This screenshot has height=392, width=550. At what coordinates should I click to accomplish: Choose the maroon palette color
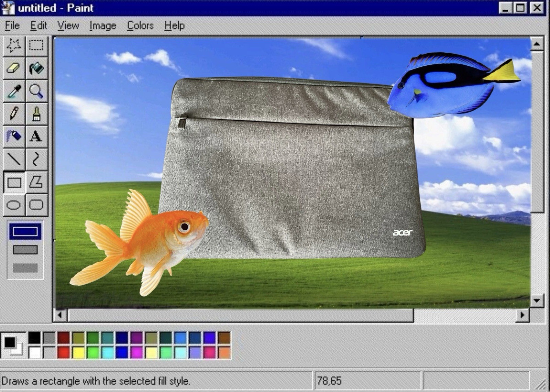[x=64, y=338]
